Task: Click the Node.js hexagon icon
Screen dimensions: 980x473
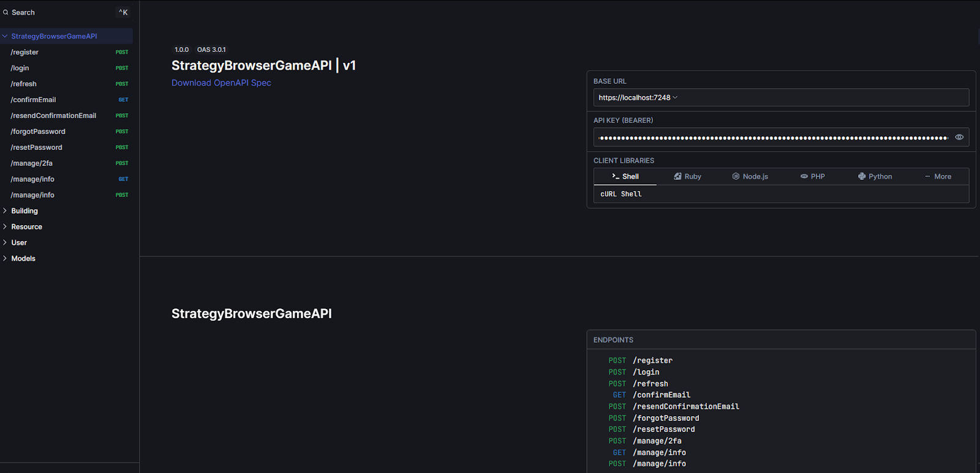Action: click(736, 176)
